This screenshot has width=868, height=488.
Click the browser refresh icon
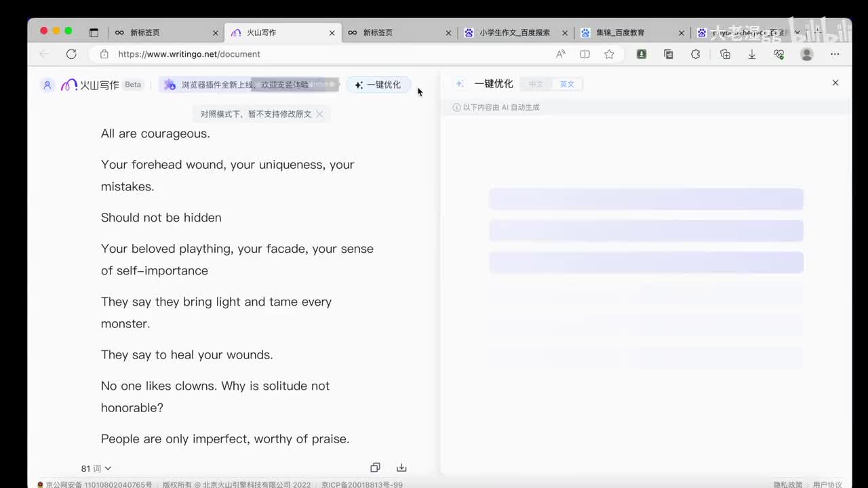(71, 54)
